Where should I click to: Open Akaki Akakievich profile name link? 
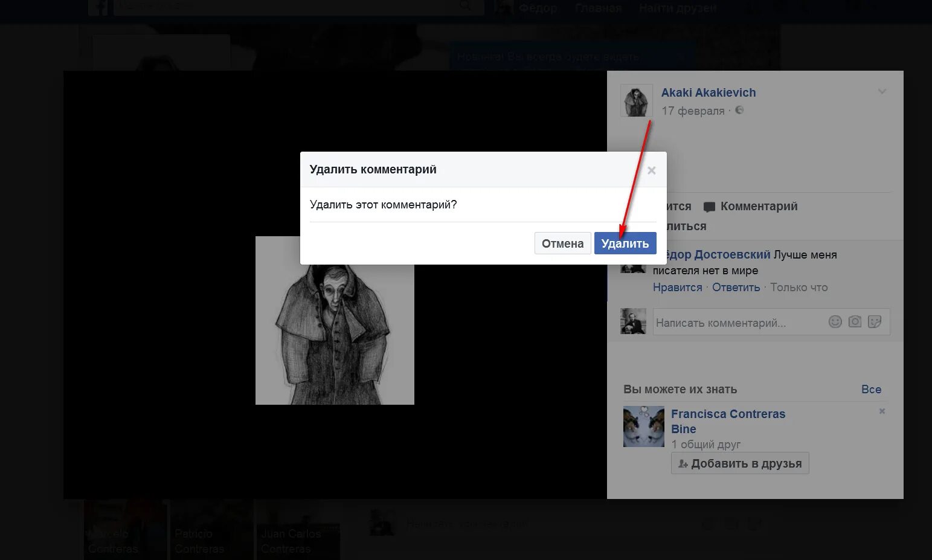[709, 92]
